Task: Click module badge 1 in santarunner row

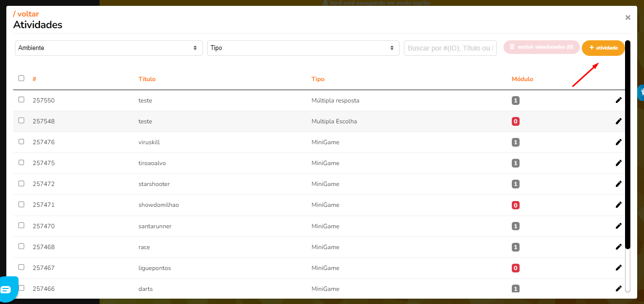Action: click(516, 226)
